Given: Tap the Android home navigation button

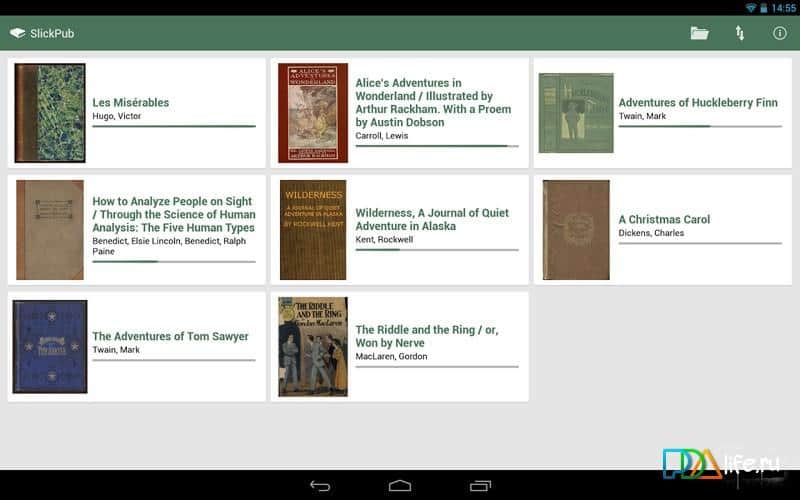Looking at the screenshot, I should (400, 486).
